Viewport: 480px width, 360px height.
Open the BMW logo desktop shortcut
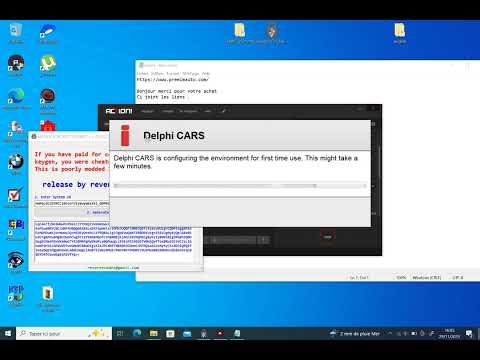click(x=16, y=162)
